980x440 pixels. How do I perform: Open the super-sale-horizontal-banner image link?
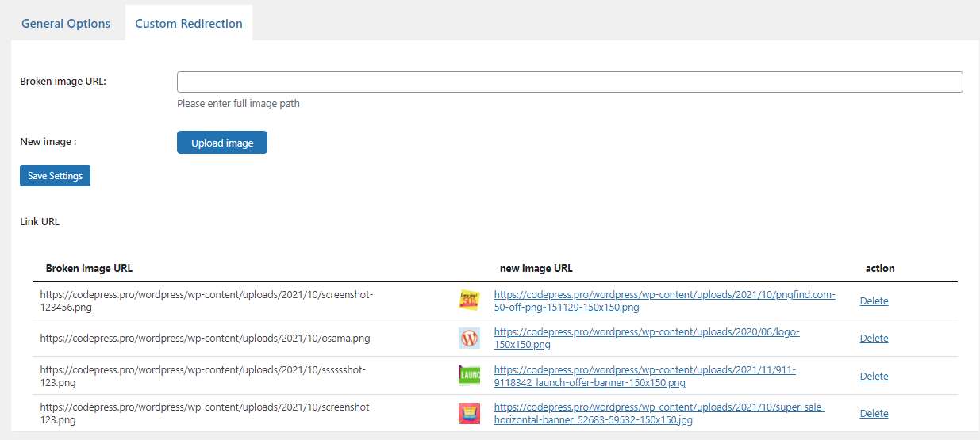(659, 414)
